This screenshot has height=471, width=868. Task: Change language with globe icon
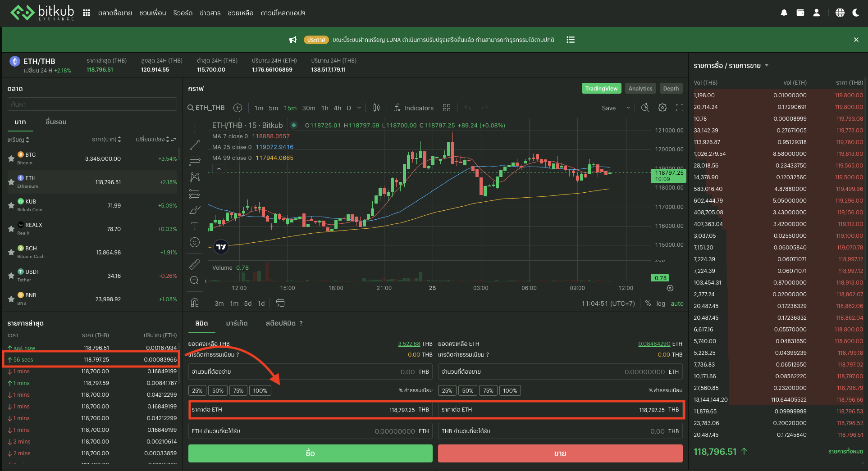(840, 13)
